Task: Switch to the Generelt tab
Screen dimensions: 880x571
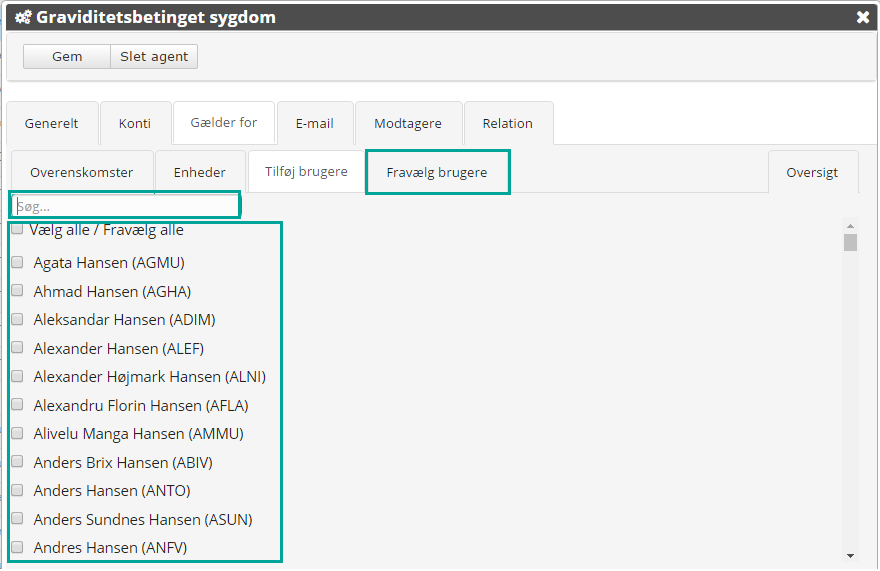Action: (53, 124)
